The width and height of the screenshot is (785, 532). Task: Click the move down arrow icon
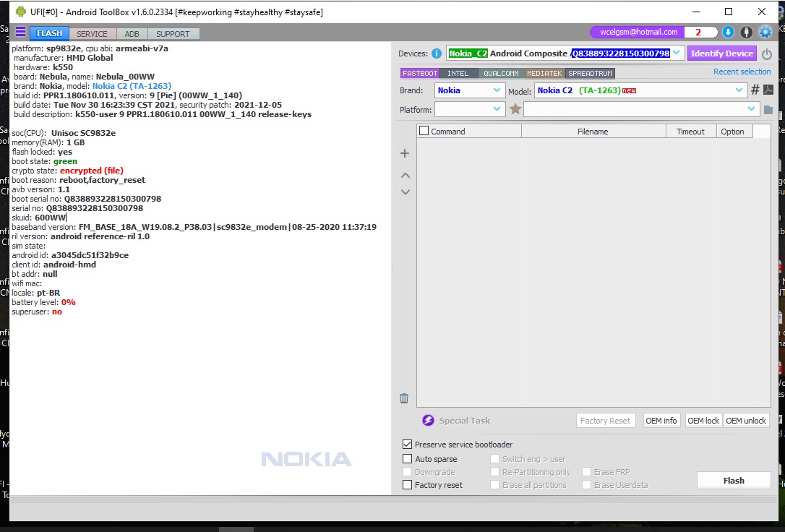tap(406, 192)
